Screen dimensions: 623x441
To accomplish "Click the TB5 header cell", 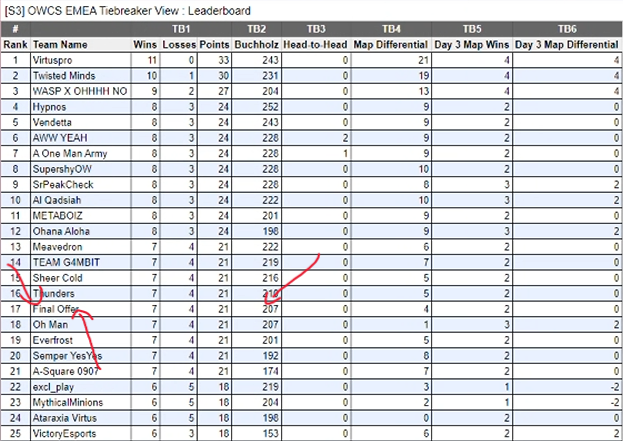I will click(x=472, y=29).
